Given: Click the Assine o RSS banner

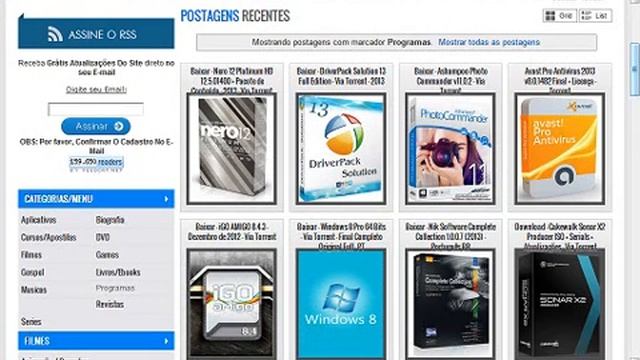Looking at the screenshot, I should pyautogui.click(x=96, y=33).
